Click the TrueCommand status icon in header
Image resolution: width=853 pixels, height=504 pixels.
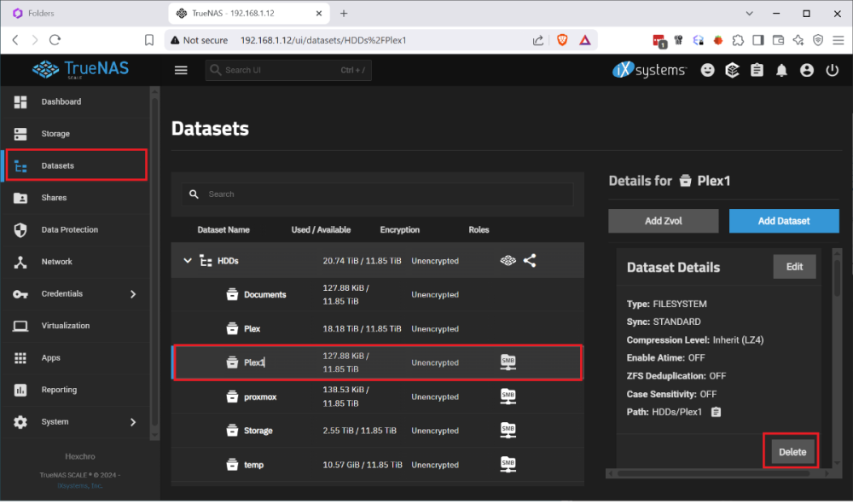click(x=732, y=71)
